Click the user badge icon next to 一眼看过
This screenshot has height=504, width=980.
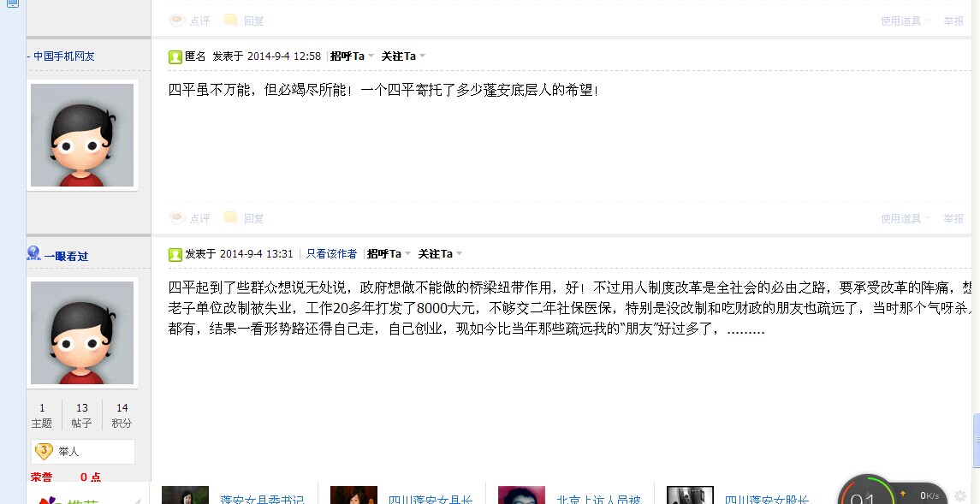(x=33, y=253)
